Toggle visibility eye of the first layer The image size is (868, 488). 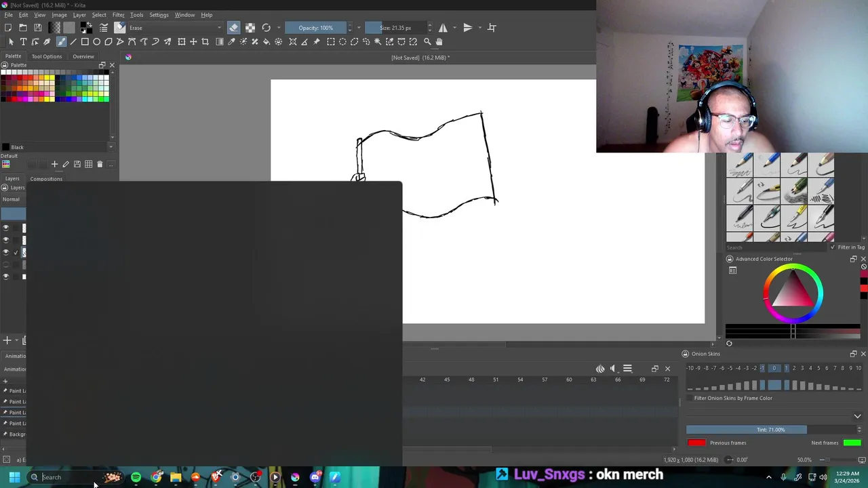[x=6, y=228]
